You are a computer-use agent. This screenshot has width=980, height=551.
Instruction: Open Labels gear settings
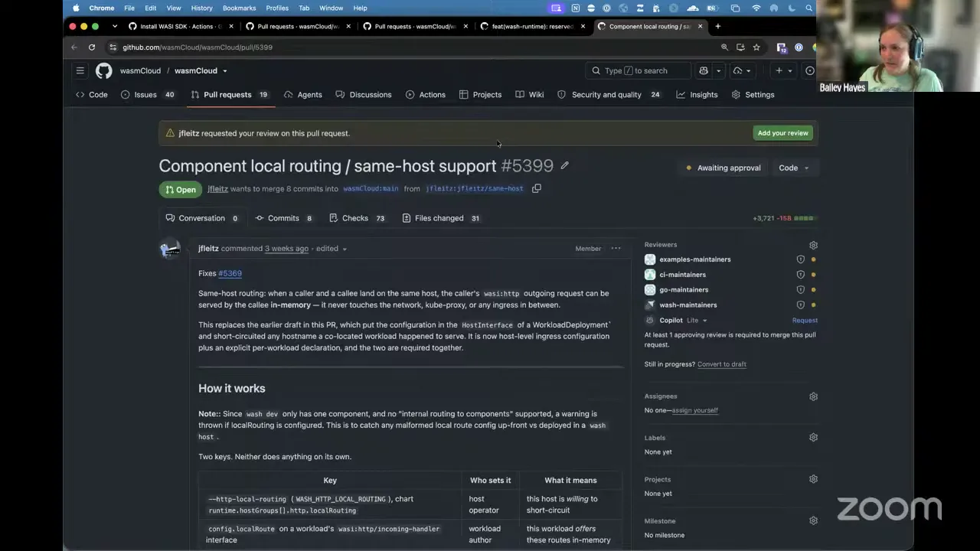(x=813, y=438)
